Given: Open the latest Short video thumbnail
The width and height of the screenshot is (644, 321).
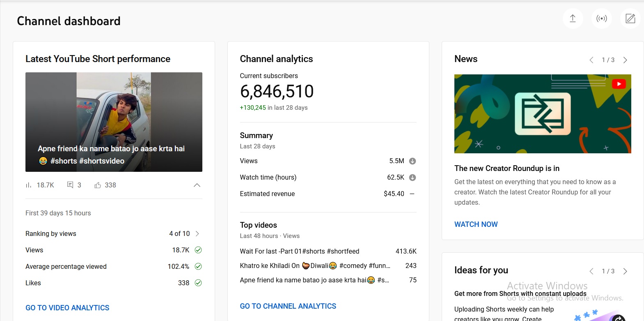Looking at the screenshot, I should [x=114, y=122].
